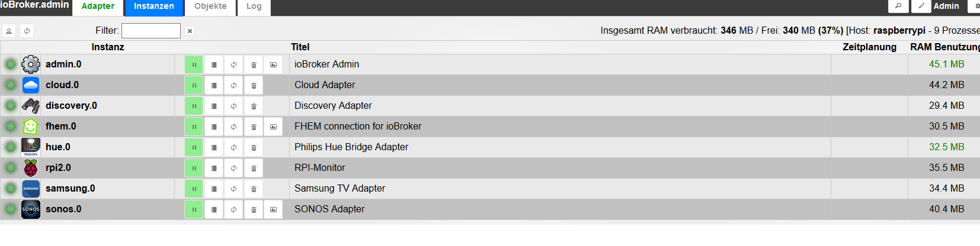This screenshot has width=980, height=246.
Task: Click the pencil edit icon in header
Action: [x=921, y=6]
